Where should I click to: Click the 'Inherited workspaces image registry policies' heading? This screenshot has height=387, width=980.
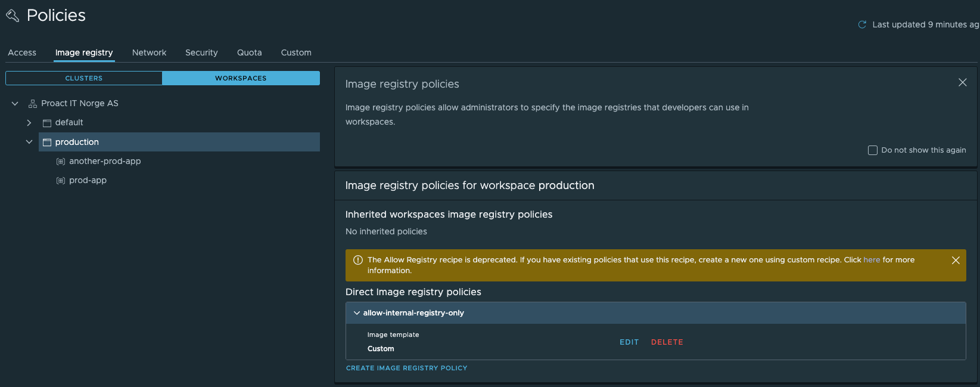449,215
